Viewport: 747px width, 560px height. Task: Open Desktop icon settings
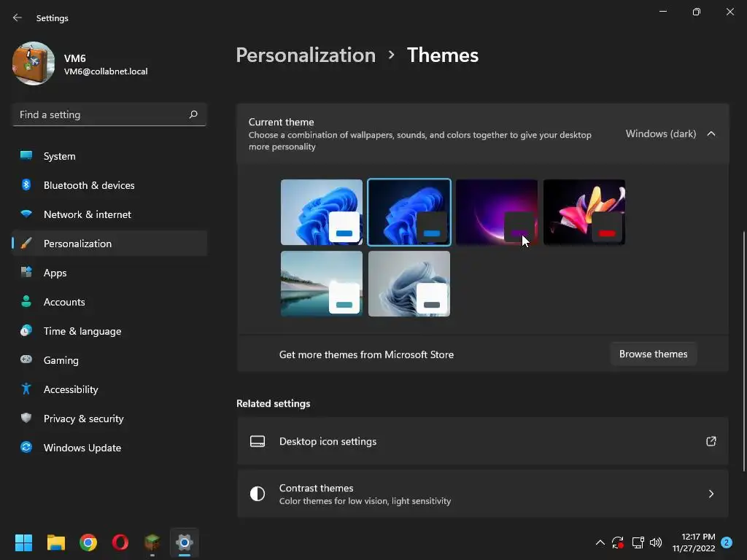point(483,441)
